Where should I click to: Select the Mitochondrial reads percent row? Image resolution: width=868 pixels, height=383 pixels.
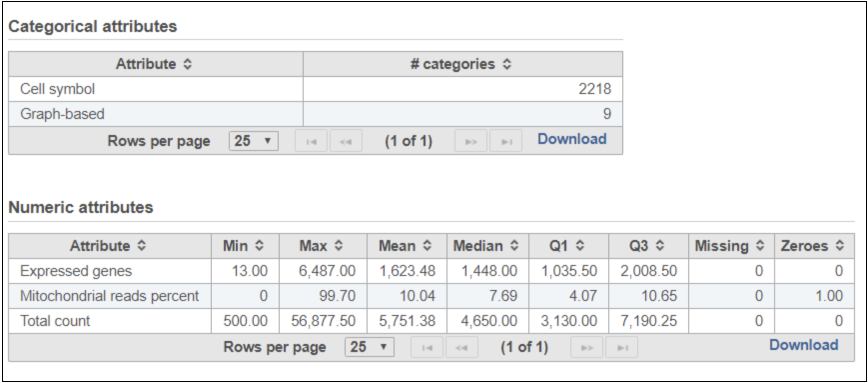[x=109, y=296]
